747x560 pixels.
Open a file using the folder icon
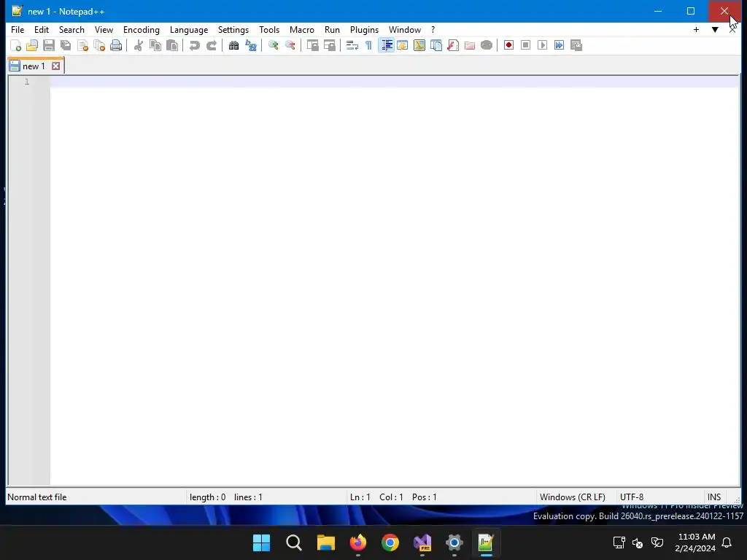[x=32, y=45]
